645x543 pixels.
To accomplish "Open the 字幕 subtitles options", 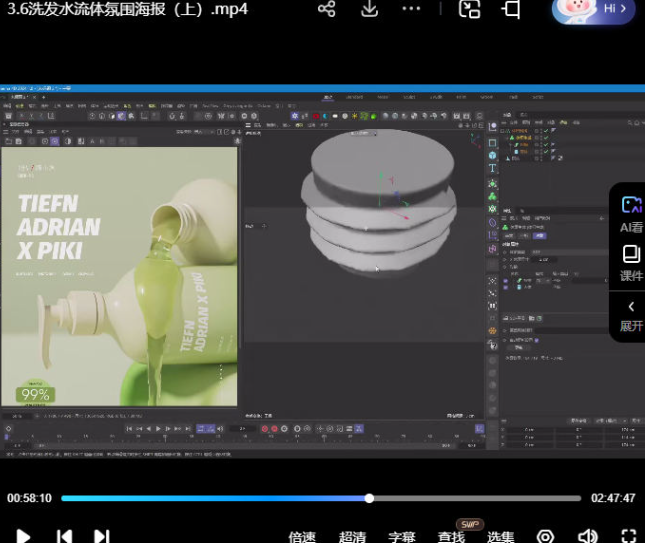I will (402, 537).
